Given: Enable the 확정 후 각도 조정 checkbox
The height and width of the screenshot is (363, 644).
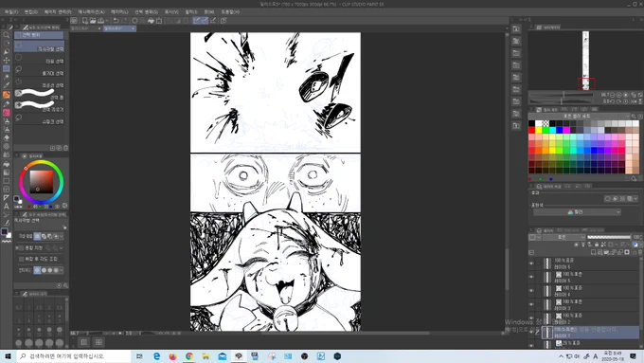Looking at the screenshot, I should 22,259.
